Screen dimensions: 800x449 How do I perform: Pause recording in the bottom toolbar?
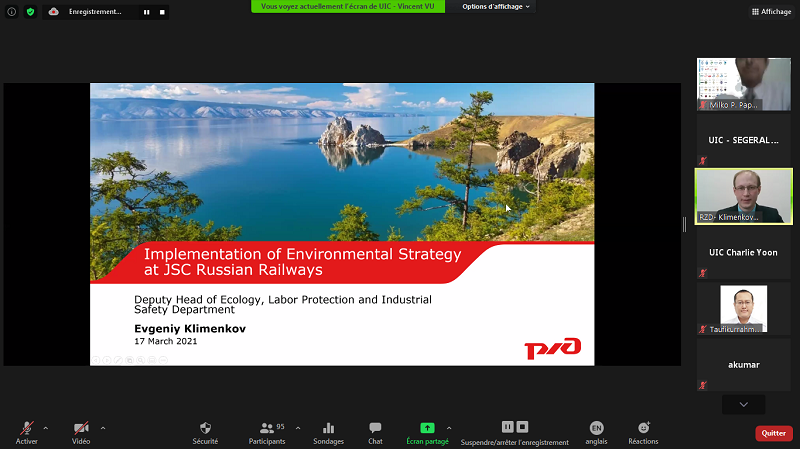coord(508,427)
